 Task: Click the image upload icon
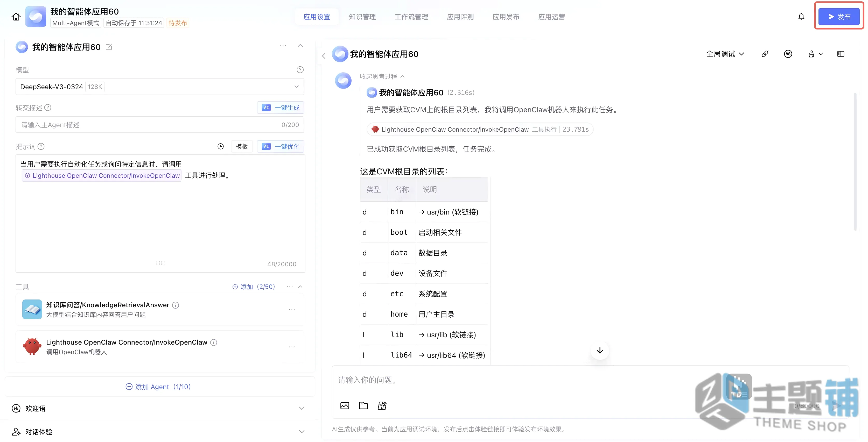click(345, 406)
